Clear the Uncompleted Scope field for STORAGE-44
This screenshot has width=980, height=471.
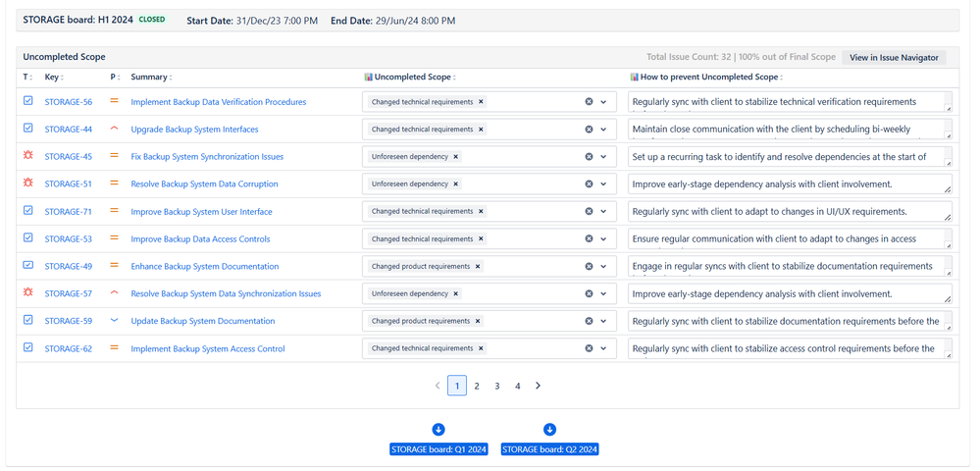[589, 129]
